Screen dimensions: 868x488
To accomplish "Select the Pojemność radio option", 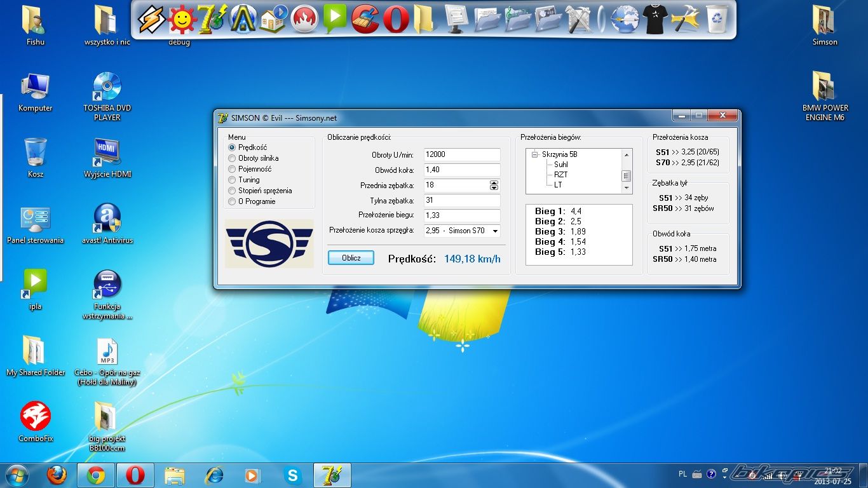I will 250,169.
